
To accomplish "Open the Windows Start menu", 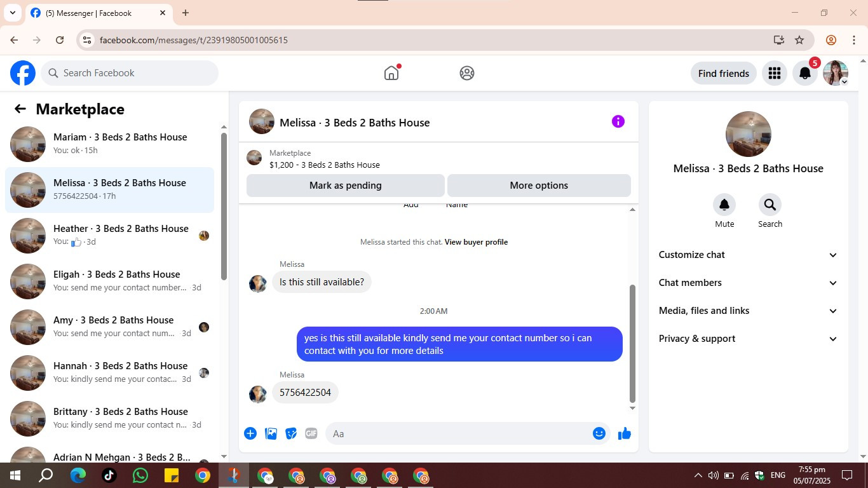I will [15, 475].
